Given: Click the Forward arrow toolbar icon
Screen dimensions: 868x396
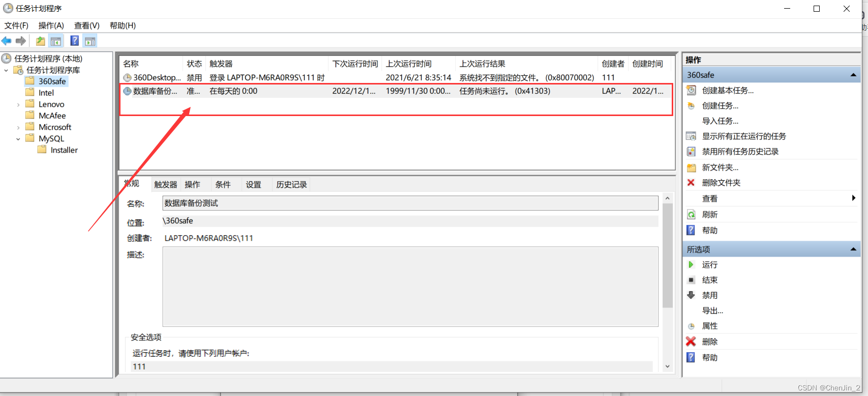Looking at the screenshot, I should [21, 41].
